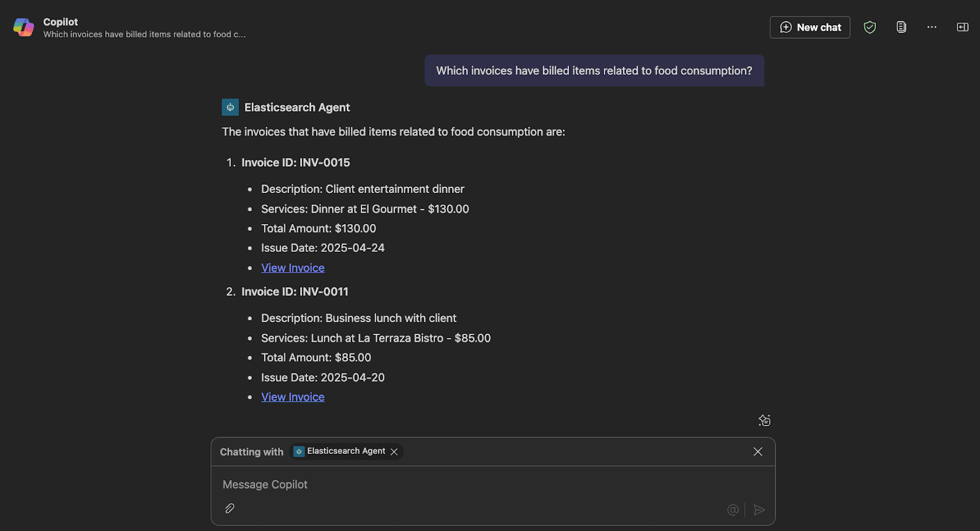Click the sparkle icon below the response
The width and height of the screenshot is (980, 531).
764,420
